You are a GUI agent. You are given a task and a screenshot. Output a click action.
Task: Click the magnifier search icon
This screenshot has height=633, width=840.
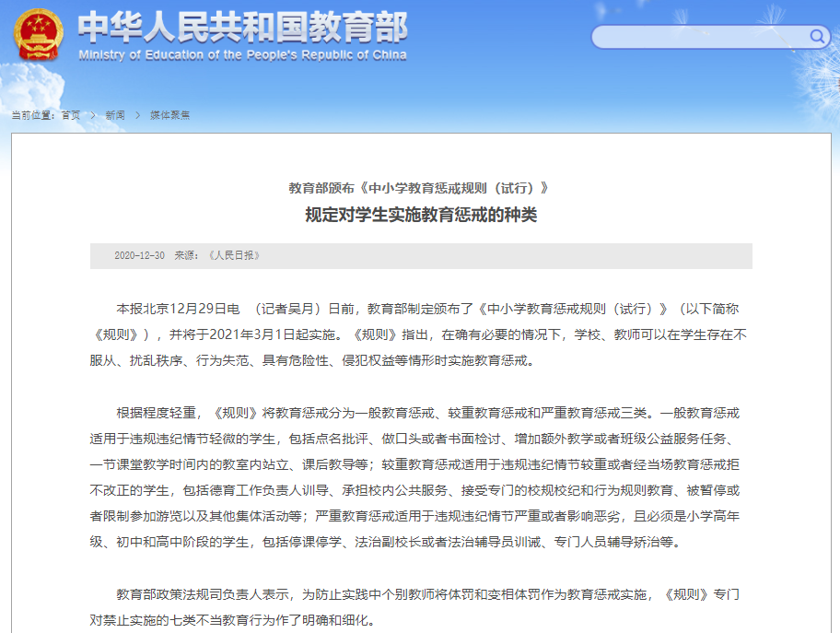point(817,37)
